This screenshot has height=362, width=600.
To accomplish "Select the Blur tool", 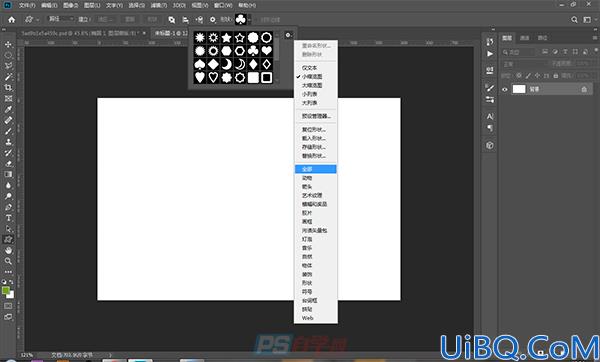I will point(8,185).
